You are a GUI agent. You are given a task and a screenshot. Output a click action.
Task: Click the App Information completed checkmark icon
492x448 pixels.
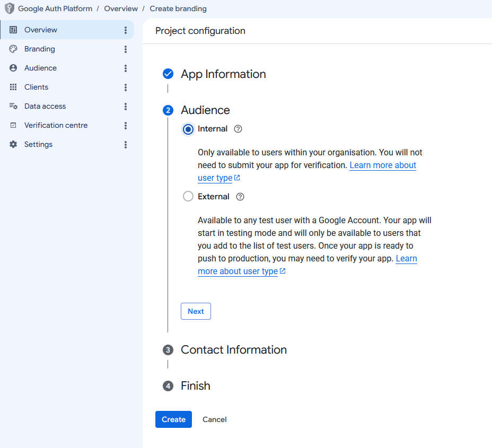coord(168,74)
